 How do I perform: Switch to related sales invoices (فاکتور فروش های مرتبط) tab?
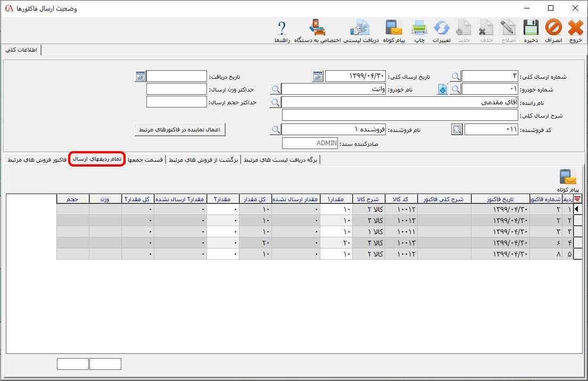coord(37,160)
